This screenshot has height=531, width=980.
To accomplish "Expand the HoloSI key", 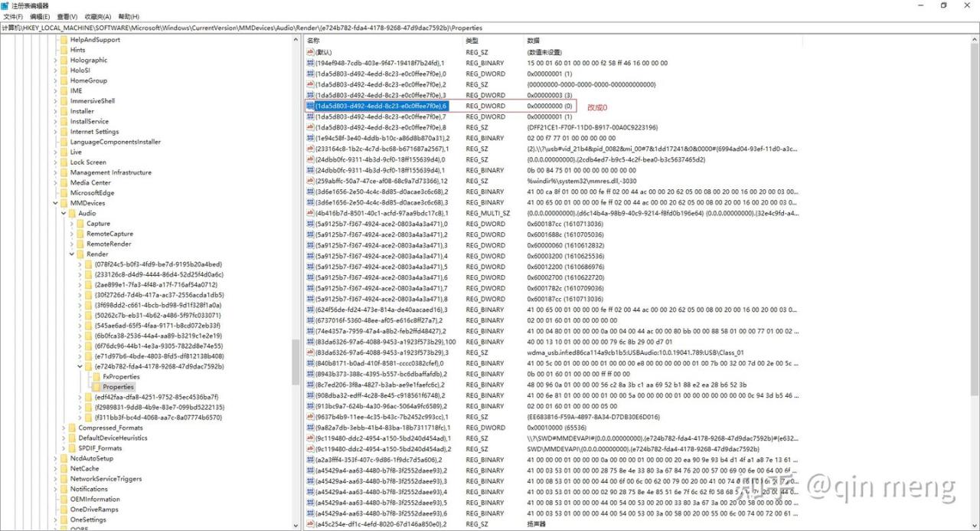I will pos(56,70).
